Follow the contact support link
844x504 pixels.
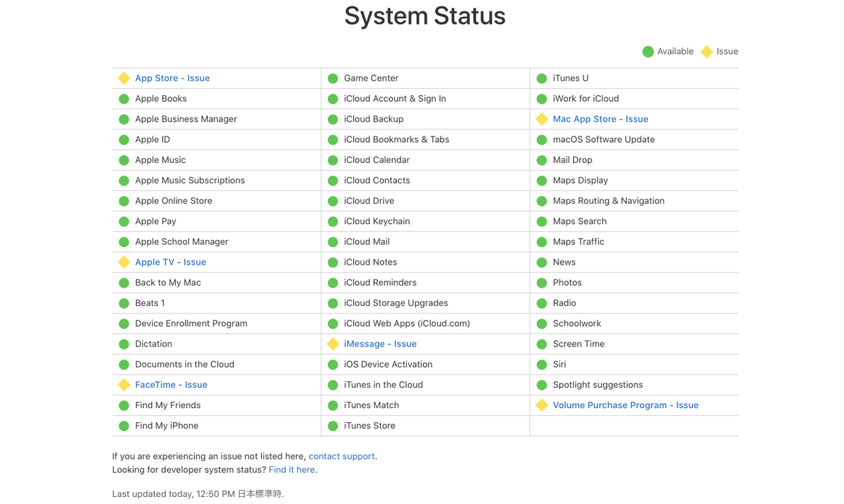(x=342, y=456)
